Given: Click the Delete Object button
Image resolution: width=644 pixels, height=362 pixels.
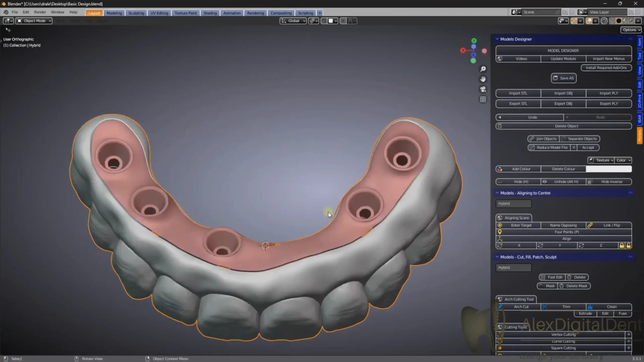Looking at the screenshot, I should (x=563, y=126).
